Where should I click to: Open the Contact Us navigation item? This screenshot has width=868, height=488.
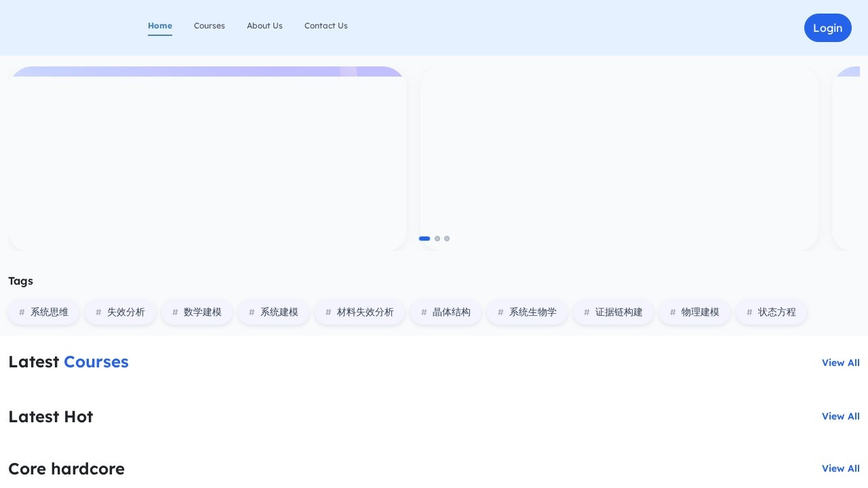326,26
